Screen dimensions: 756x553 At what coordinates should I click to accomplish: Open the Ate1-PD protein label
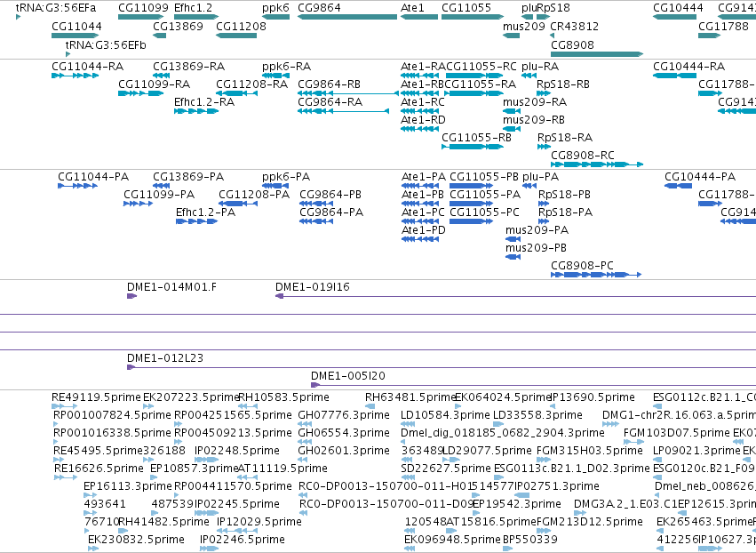(424, 230)
